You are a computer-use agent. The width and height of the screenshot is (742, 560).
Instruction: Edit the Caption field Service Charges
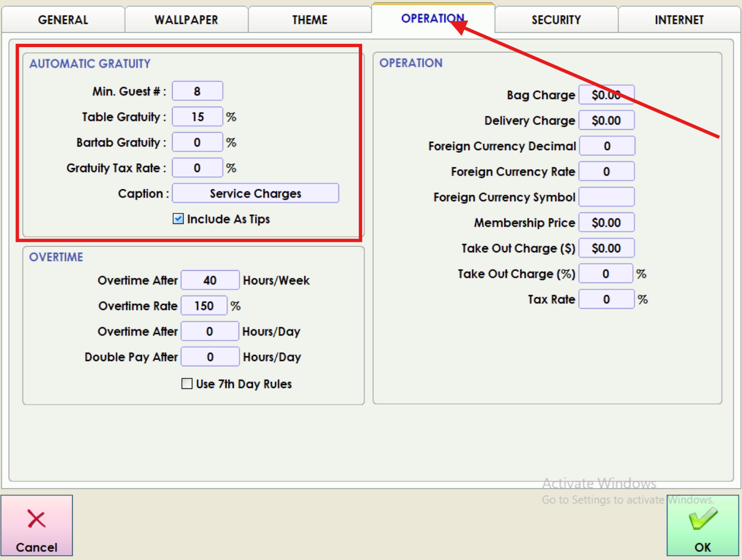[255, 193]
